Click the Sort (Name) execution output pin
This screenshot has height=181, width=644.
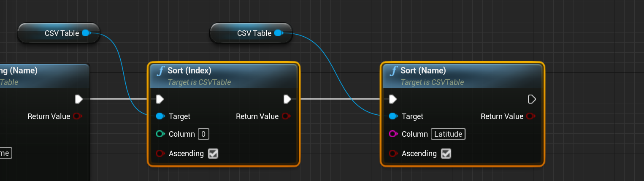(x=532, y=99)
